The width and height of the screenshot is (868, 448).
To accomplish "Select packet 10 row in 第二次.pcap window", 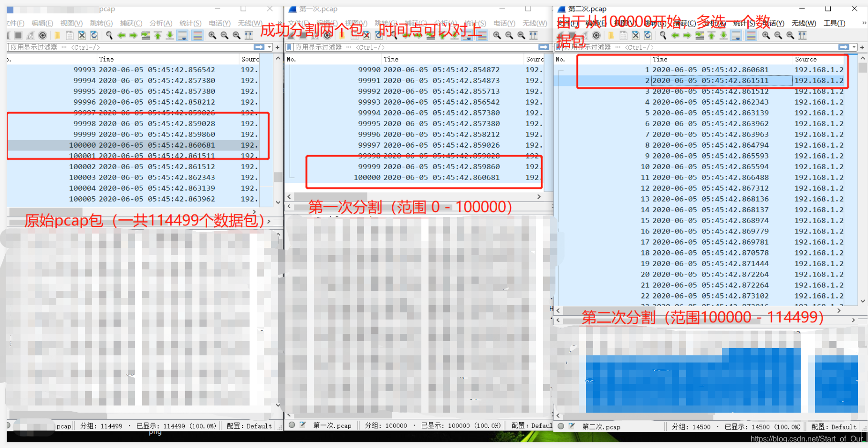I will pos(699,167).
